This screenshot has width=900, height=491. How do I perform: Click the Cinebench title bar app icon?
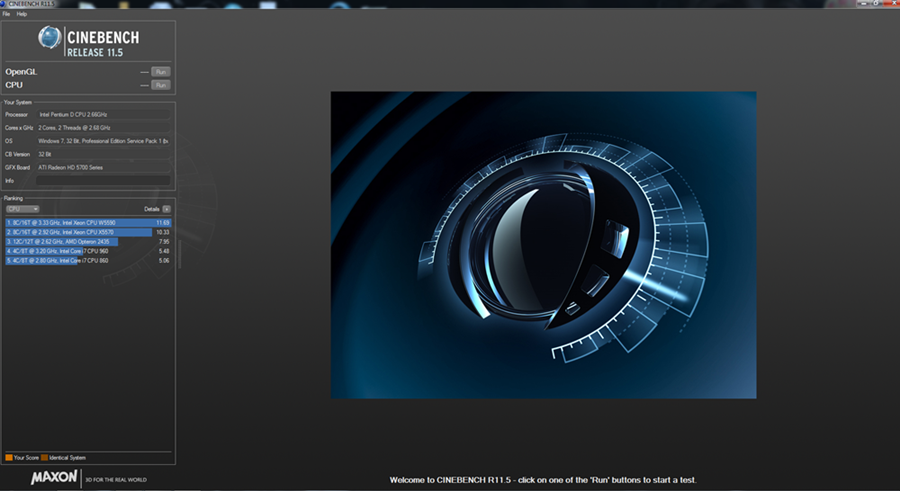pyautogui.click(x=4, y=4)
